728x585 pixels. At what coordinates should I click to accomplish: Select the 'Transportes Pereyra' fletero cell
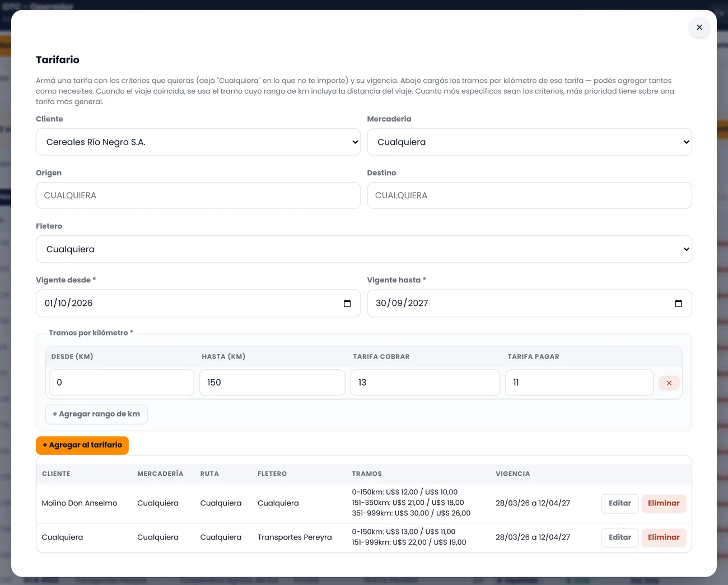click(x=295, y=537)
